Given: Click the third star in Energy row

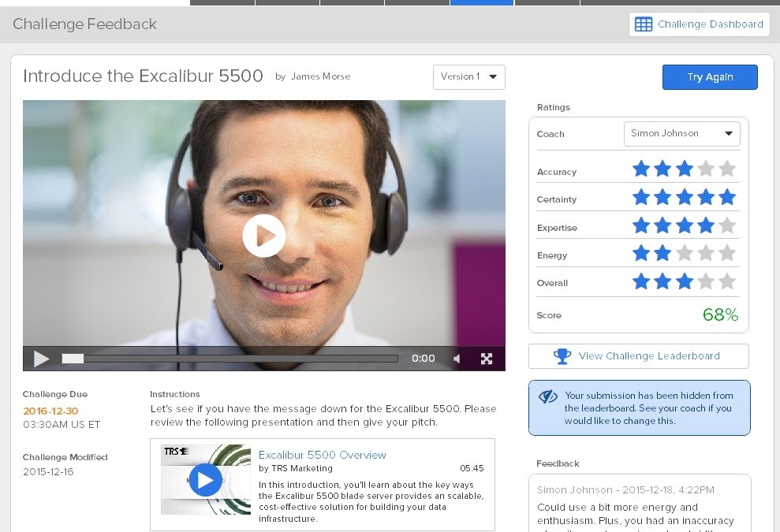Looking at the screenshot, I should 684,254.
